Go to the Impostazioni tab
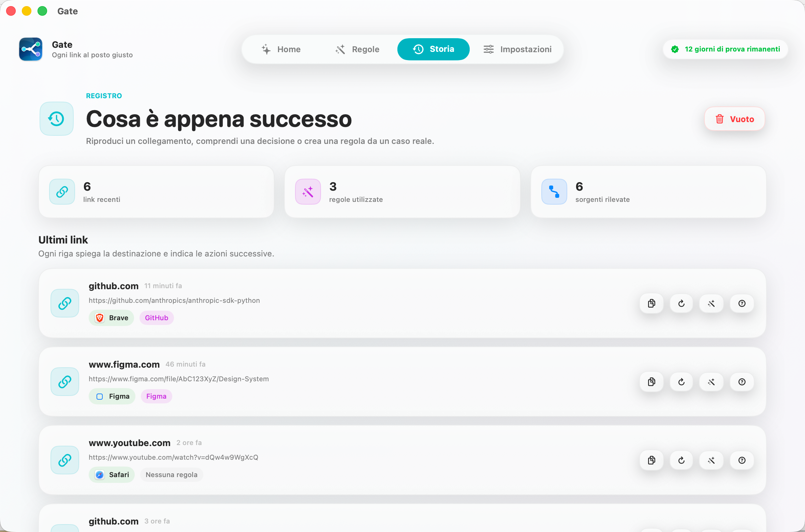The image size is (805, 532). [x=517, y=49]
